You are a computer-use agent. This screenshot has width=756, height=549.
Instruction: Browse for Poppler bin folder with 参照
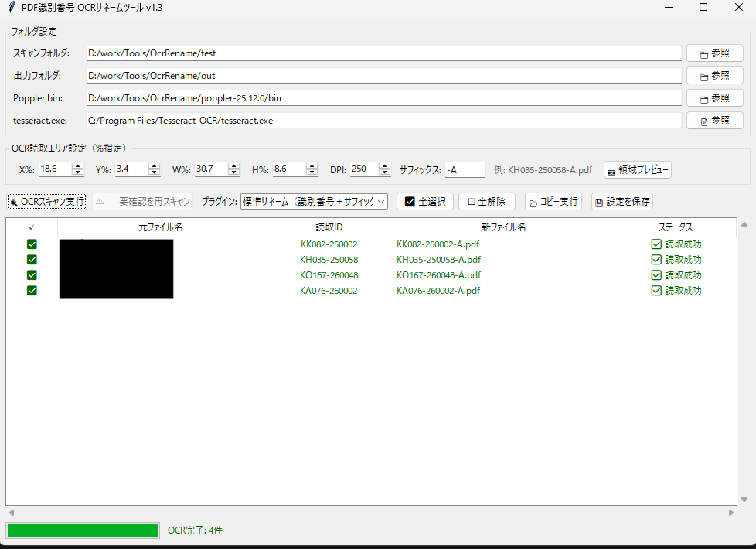point(714,98)
